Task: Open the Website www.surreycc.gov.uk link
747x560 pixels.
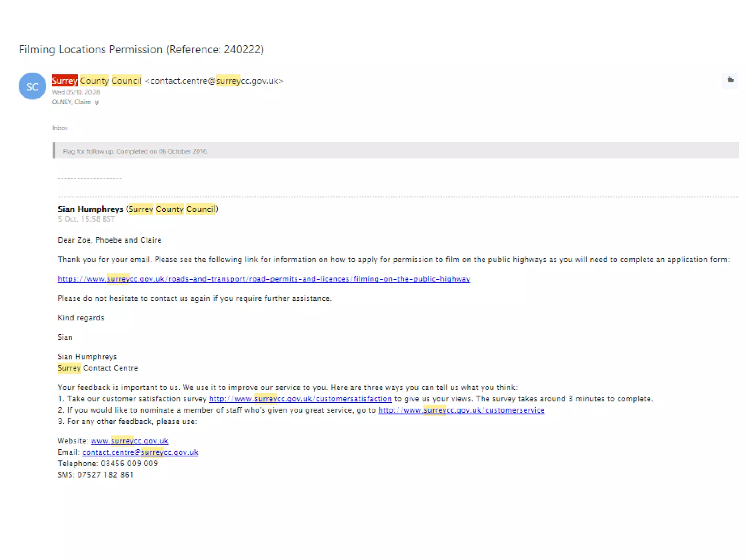Action: [x=129, y=441]
